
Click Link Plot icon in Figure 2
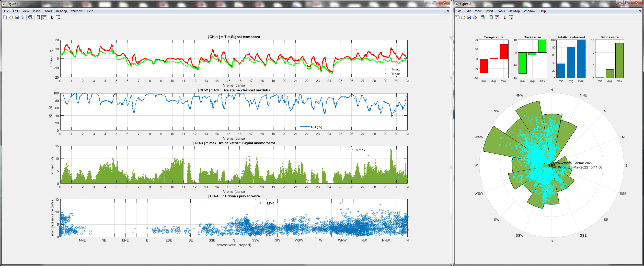[x=483, y=18]
